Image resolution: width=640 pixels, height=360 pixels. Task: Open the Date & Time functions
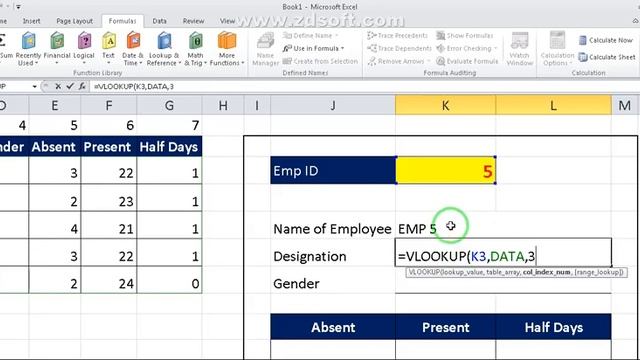pos(133,49)
